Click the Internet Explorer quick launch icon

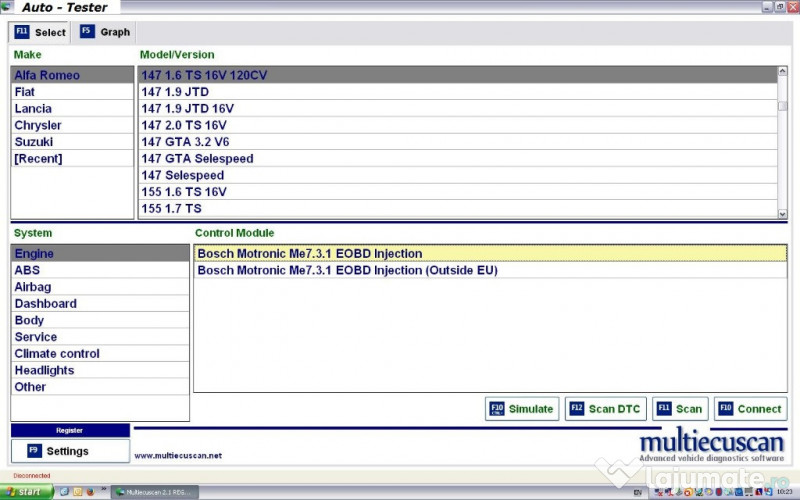click(x=64, y=492)
